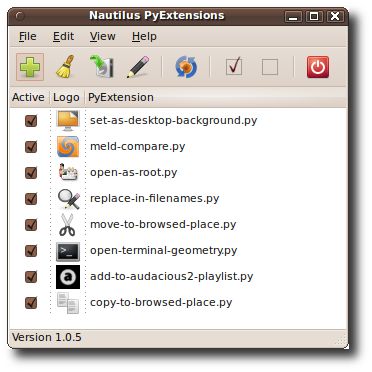This screenshot has width=372, height=372.
Task: Uncheck Active box for move-to-browsed-place.py
Action: coord(31,224)
